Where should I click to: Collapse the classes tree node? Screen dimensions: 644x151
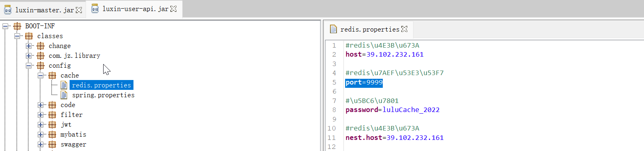pos(17,36)
